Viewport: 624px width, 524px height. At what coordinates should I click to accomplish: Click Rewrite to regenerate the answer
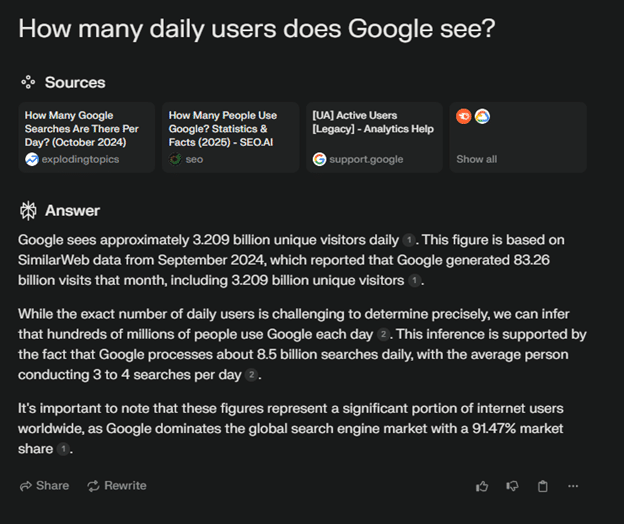point(116,486)
